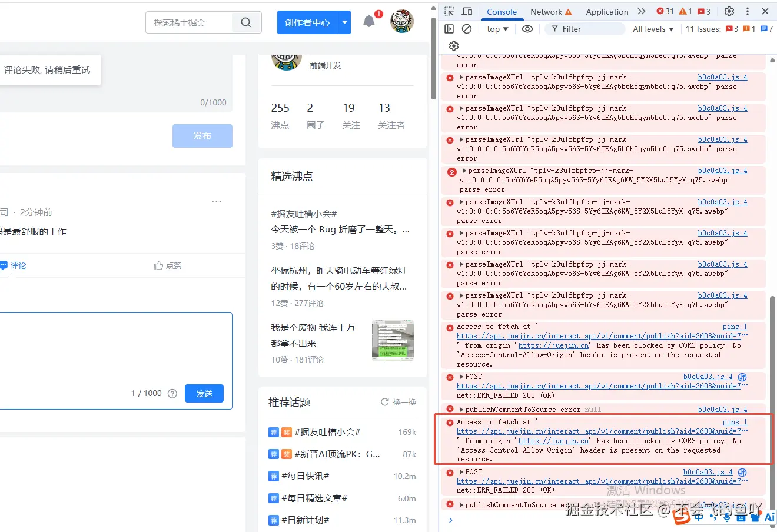Open the b0c0a03.js:4 link on count-2 message
777x532 pixels.
click(722, 171)
